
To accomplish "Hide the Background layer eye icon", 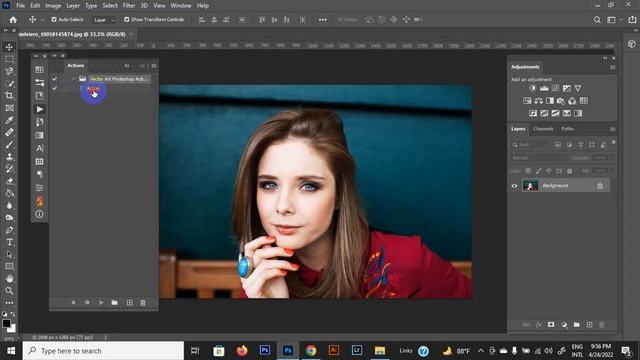I will click(x=514, y=186).
